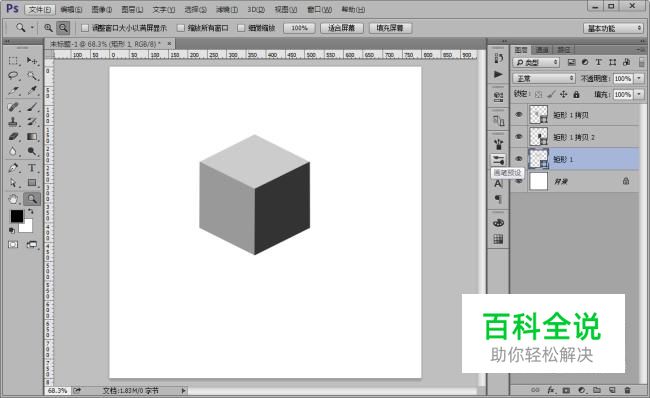Image resolution: width=650 pixels, height=398 pixels.
Task: Create new group folder icon
Action: coord(597,390)
